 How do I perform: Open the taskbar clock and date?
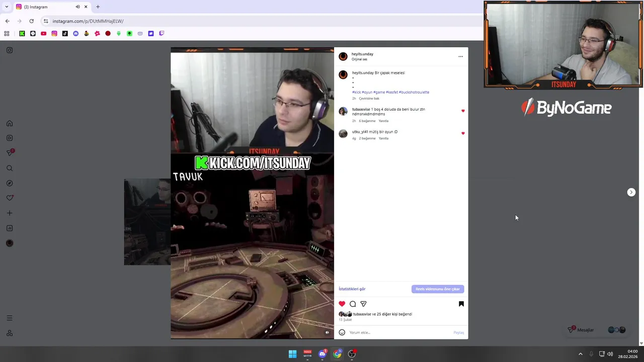(628, 354)
